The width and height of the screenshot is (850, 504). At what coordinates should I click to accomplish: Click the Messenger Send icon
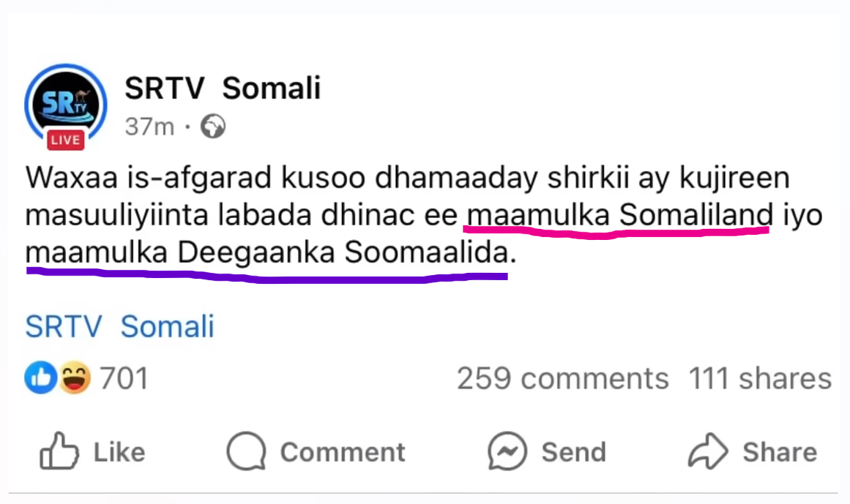[507, 451]
